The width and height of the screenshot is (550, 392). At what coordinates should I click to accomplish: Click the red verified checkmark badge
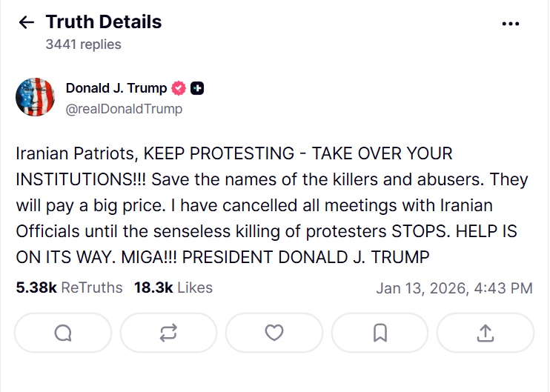(x=179, y=88)
